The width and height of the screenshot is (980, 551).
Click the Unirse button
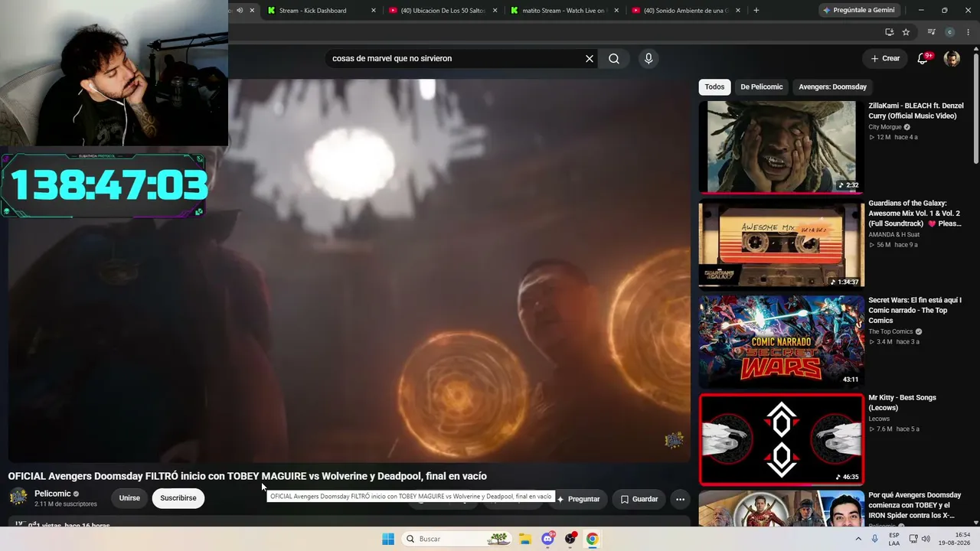[129, 498]
